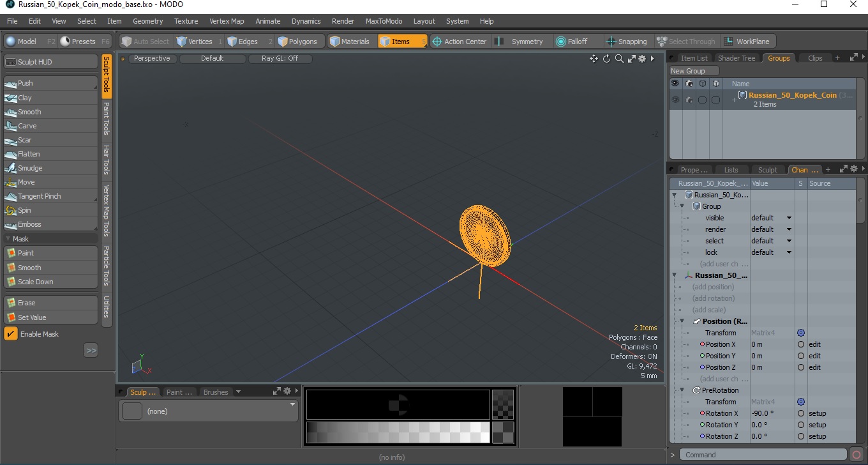Select Russian_50_Kopek_Coin group item
Image resolution: width=868 pixels, height=465 pixels.
[x=792, y=95]
